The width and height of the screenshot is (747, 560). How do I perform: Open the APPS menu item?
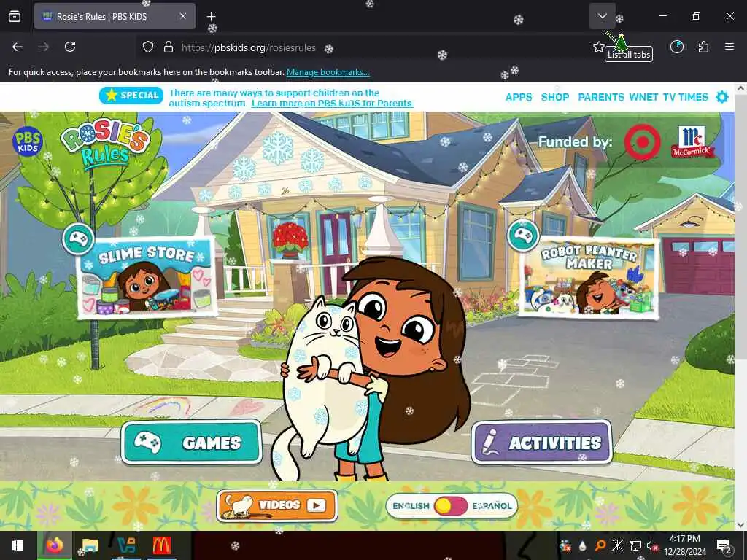tap(519, 97)
